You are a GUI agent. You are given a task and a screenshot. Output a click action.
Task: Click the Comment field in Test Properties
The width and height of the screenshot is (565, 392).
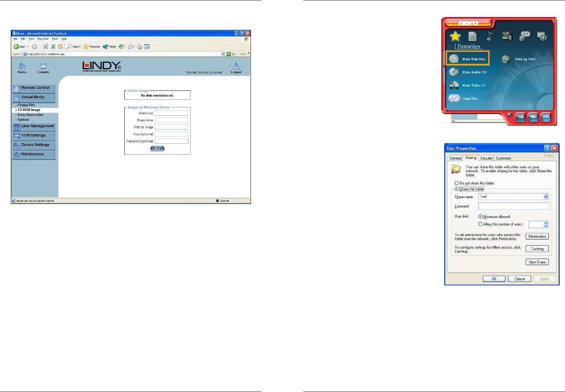click(x=513, y=206)
